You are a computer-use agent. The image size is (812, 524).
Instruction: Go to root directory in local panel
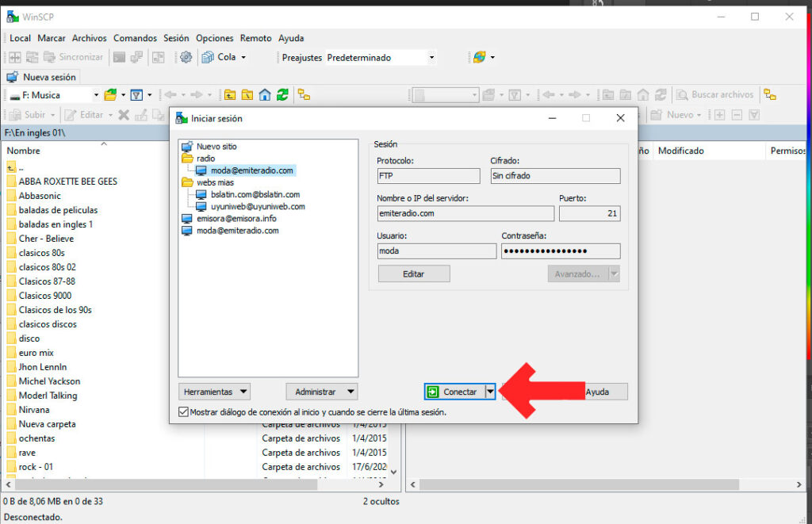tap(247, 95)
